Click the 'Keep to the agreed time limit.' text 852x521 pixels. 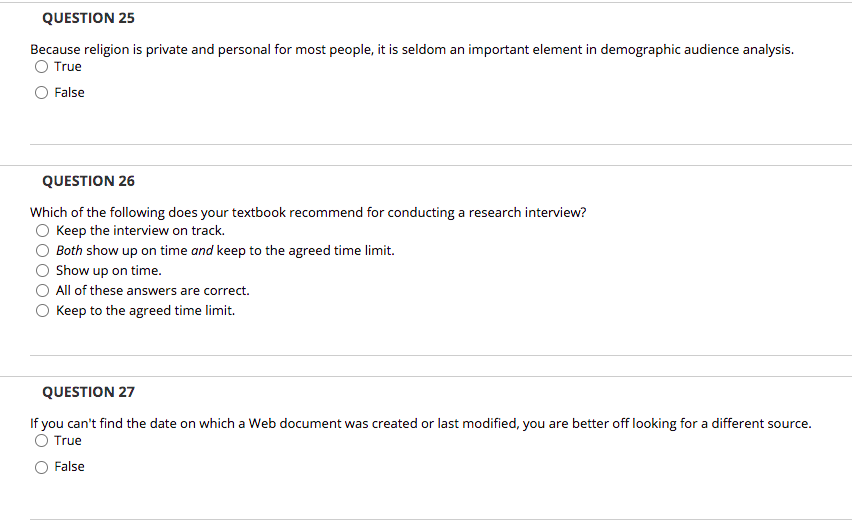coord(146,311)
